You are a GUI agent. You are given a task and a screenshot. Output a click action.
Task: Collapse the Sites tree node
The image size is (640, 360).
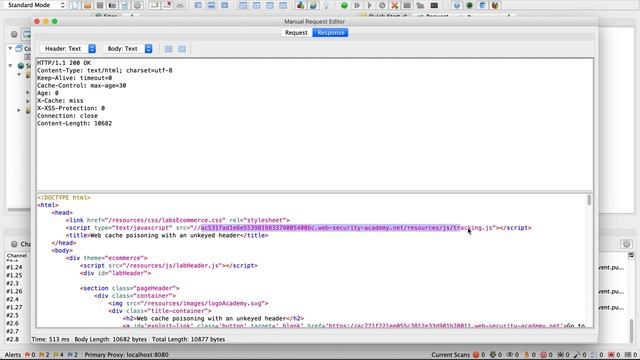click(x=10, y=65)
